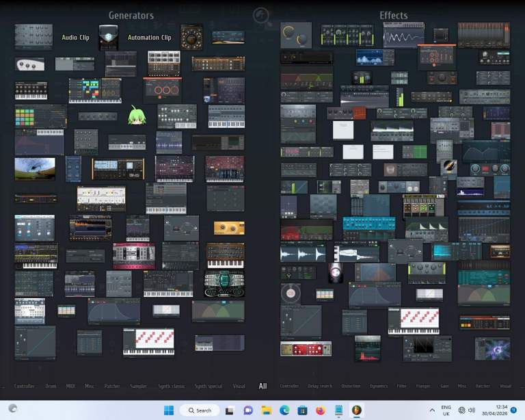Select the gold-colored generator plugin thumbnail
This screenshot has width=525, height=420.
(228, 228)
